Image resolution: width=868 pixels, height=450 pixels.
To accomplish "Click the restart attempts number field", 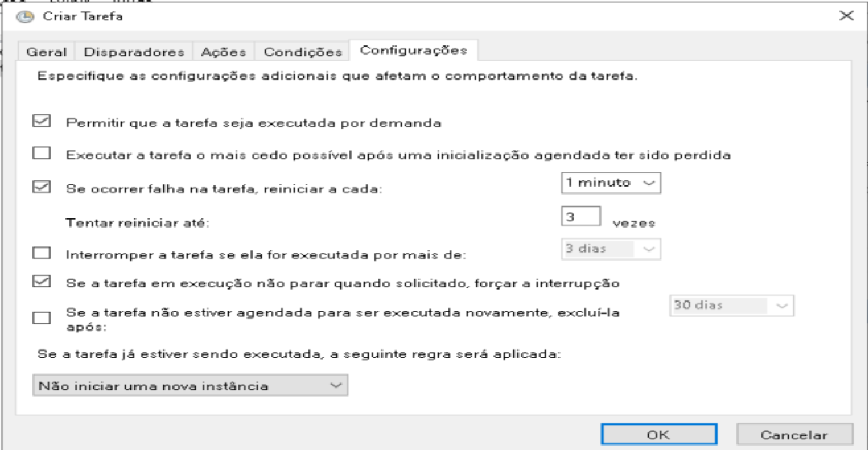I will [580, 217].
